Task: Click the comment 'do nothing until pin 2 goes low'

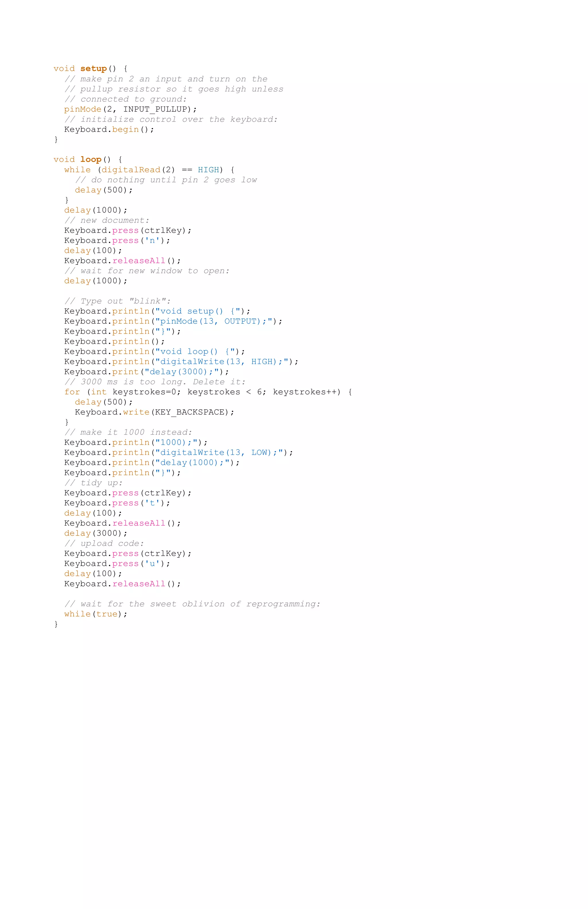Action: tap(174, 180)
